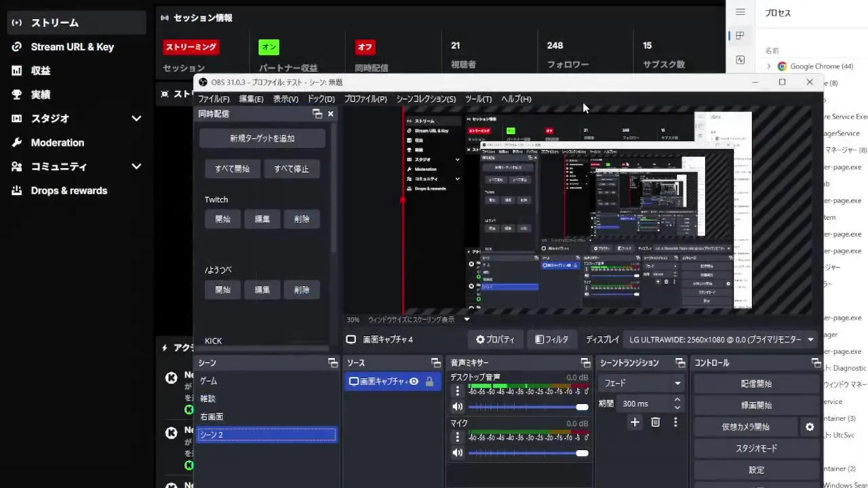868x488 pixels.
Task: Delete the scene transition trash icon
Action: [x=655, y=422]
